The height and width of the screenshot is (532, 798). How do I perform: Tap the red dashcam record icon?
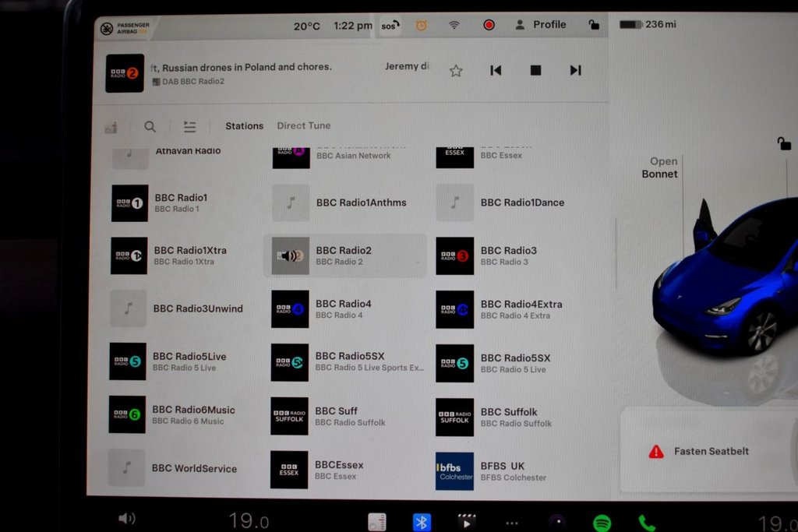[x=489, y=24]
